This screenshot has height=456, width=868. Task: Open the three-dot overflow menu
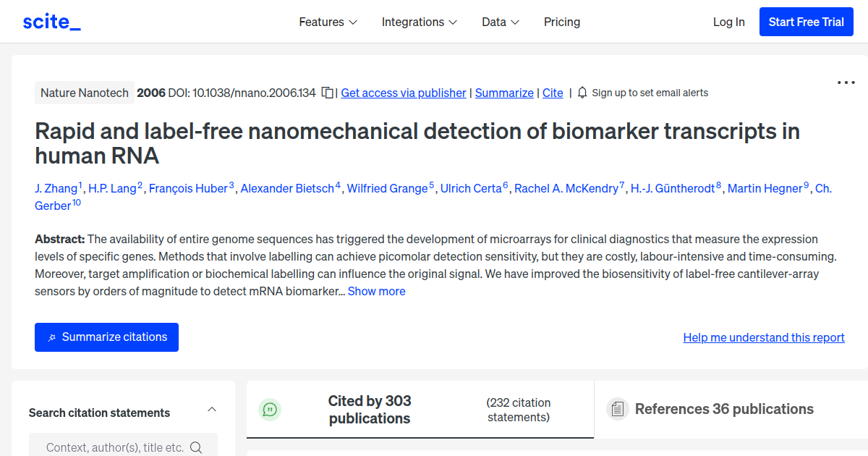tap(845, 83)
